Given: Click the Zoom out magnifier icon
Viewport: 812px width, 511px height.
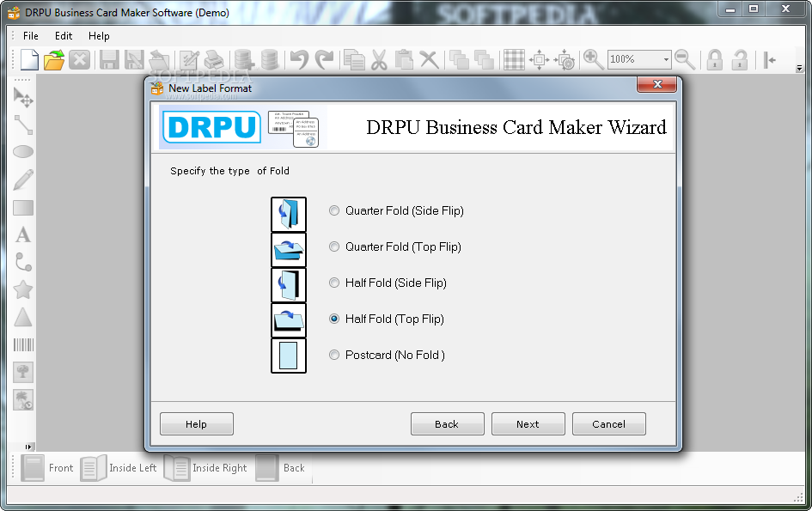Looking at the screenshot, I should [x=685, y=59].
